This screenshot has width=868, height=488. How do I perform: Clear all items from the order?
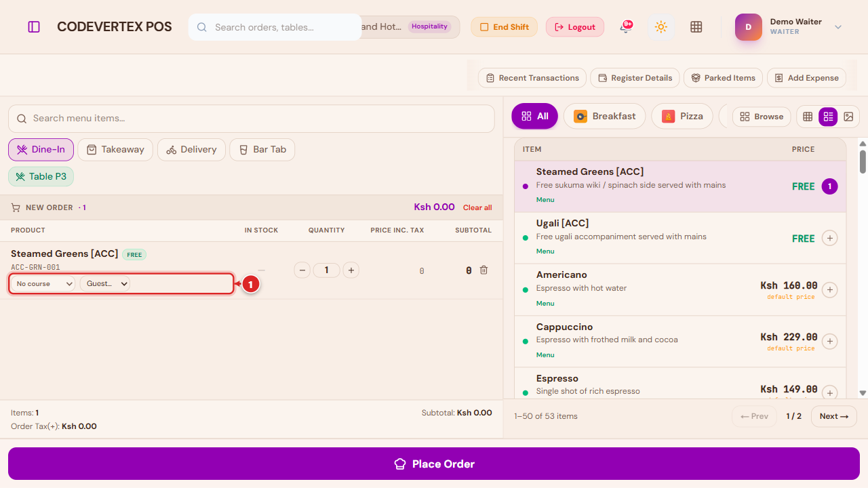(x=477, y=207)
